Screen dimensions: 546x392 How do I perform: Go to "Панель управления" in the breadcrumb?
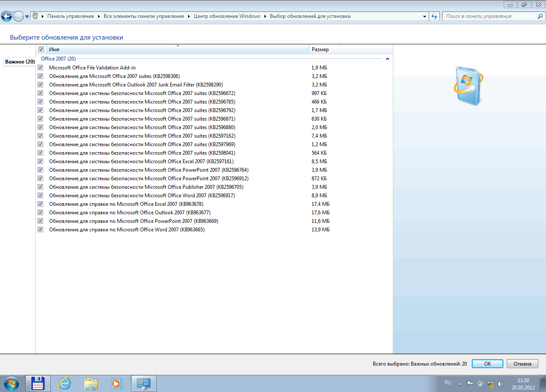point(70,16)
